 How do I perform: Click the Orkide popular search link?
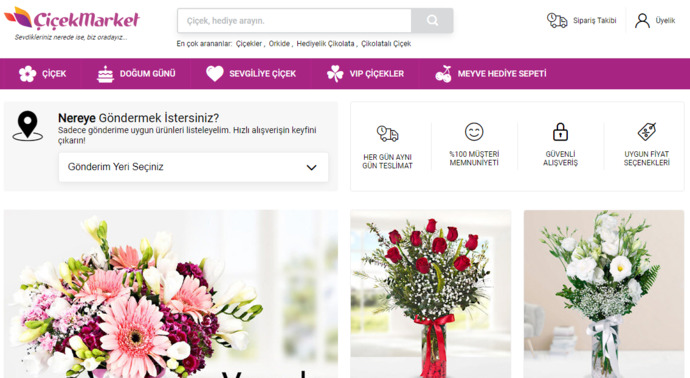(279, 44)
